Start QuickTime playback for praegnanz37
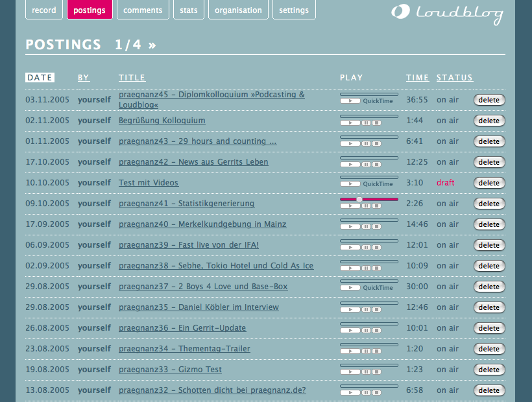 pos(350,288)
